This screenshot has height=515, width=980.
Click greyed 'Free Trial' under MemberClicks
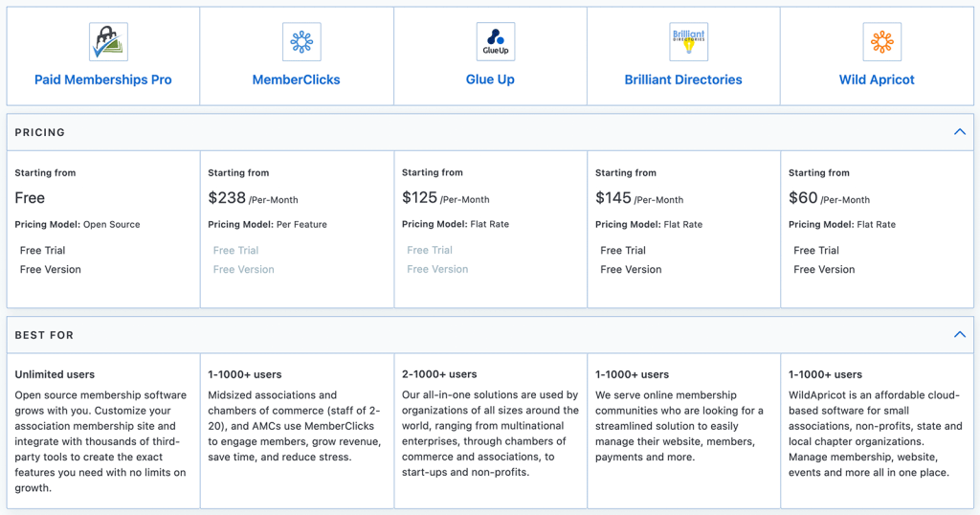[235, 250]
